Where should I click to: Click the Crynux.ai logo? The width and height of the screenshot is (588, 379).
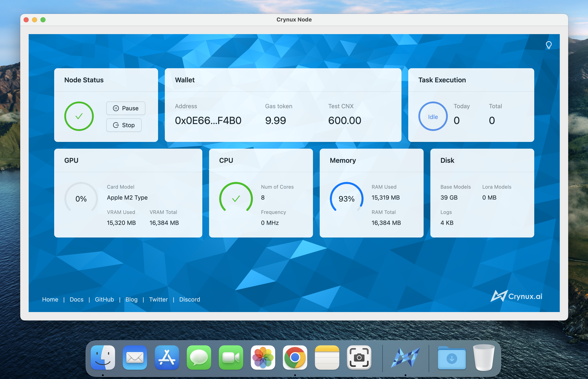click(516, 296)
